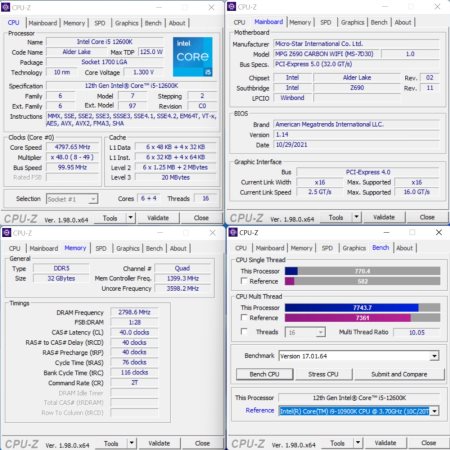Open Tools dropdown arrow in Bench window
Screen dimensions: 450x450
tap(358, 442)
